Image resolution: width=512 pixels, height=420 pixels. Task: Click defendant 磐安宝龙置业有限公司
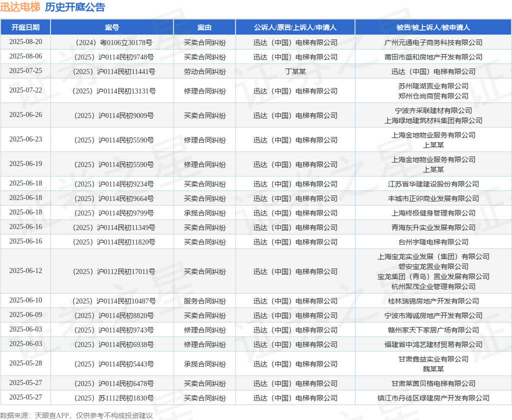(x=433, y=266)
